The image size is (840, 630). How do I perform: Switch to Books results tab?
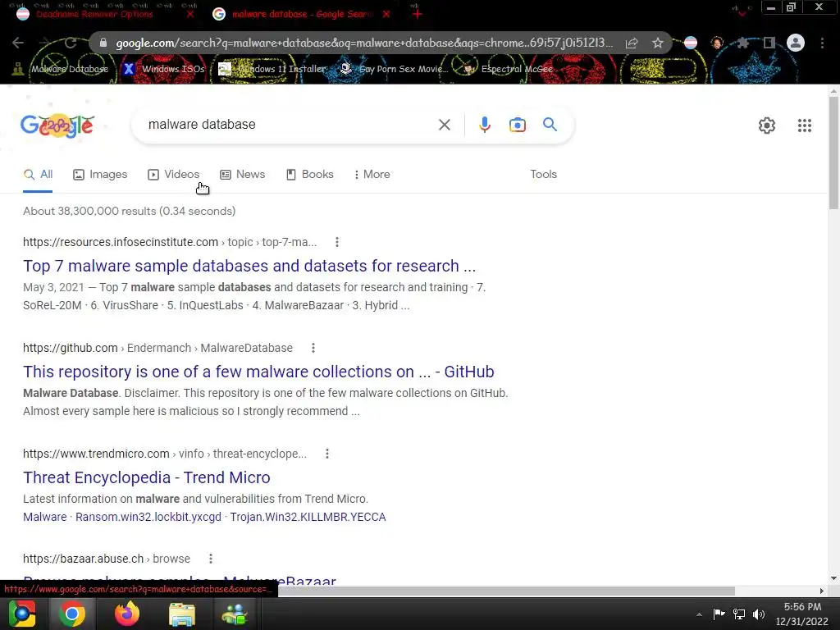coord(309,175)
